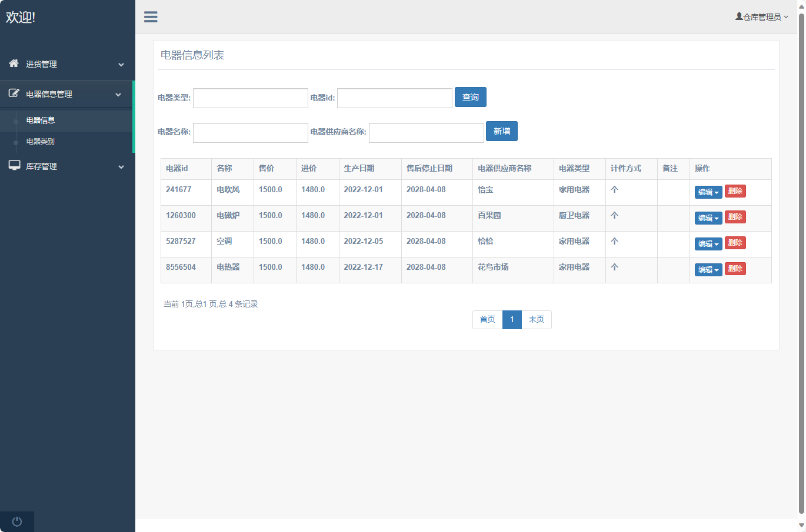The image size is (806, 532).
Task: Click the power icon at sidebar bottom
Action: click(x=17, y=521)
